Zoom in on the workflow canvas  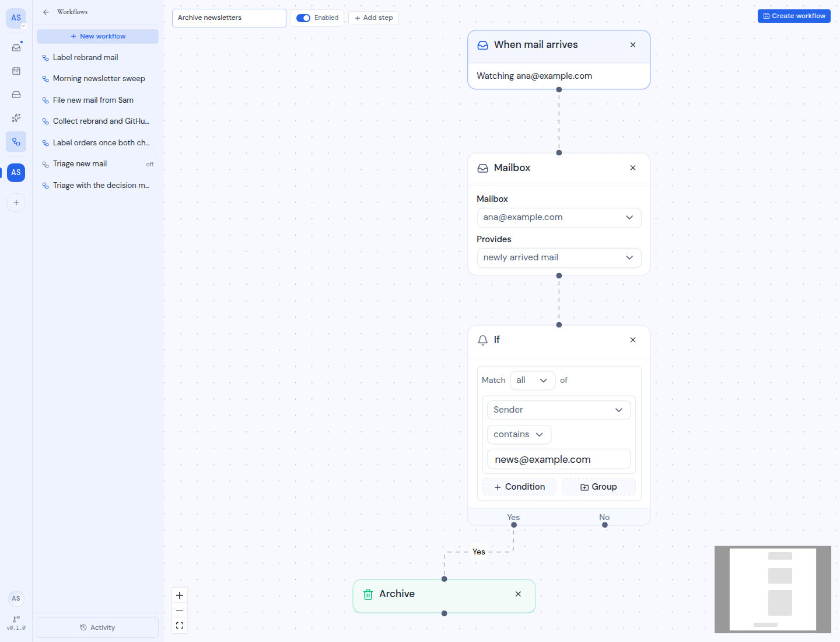coord(180,595)
